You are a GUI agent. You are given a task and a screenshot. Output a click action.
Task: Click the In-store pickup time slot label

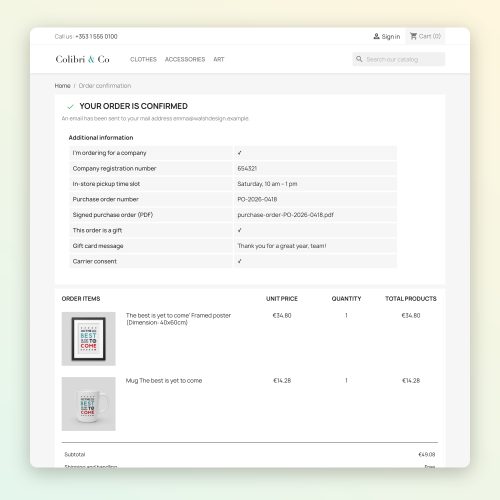coord(106,184)
